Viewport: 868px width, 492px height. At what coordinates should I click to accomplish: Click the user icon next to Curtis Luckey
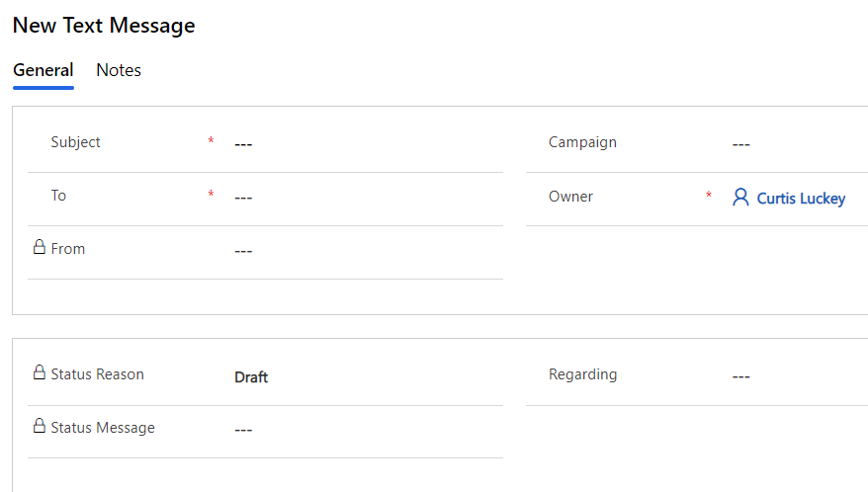point(740,198)
